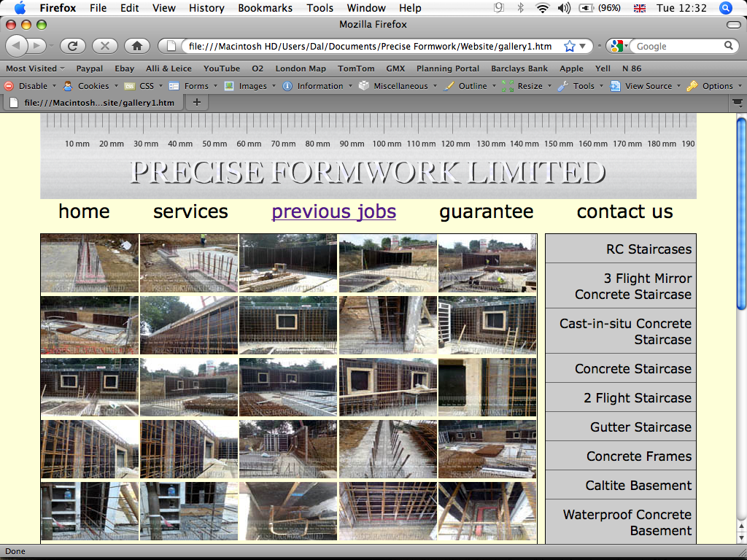Click the browser Back arrow button
747x560 pixels.
18,46
